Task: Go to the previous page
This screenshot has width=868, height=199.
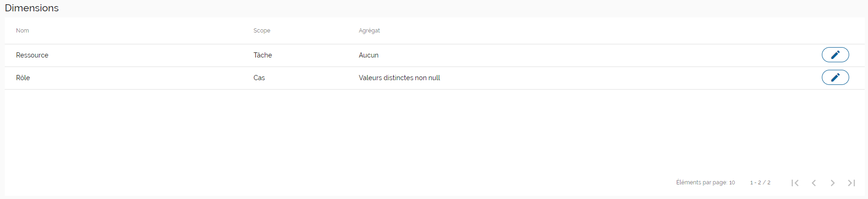Action: (x=814, y=183)
